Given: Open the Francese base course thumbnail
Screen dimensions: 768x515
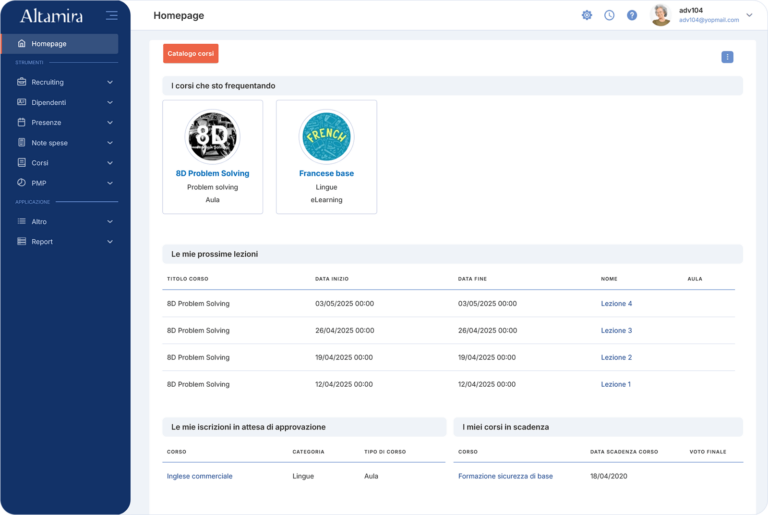Looking at the screenshot, I should pos(326,136).
